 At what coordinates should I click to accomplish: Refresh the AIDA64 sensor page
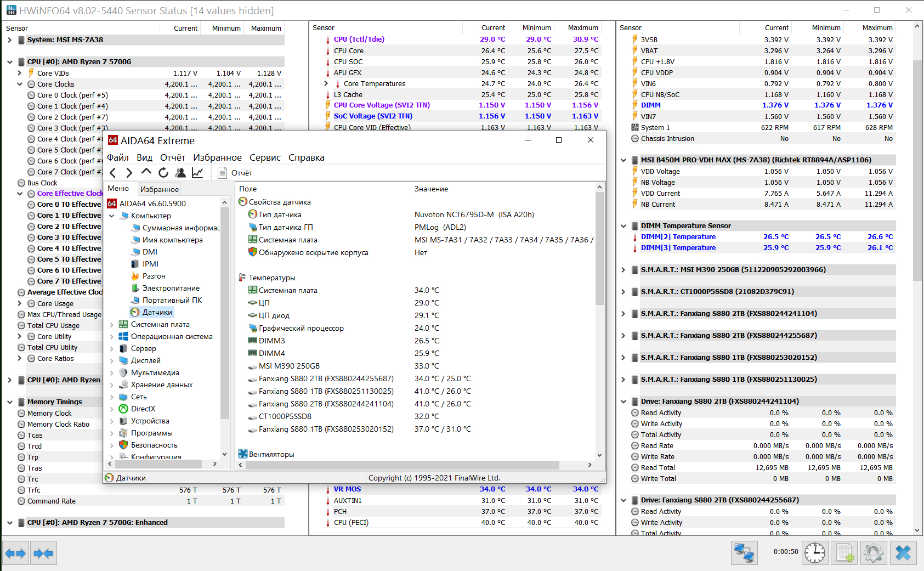(x=163, y=173)
